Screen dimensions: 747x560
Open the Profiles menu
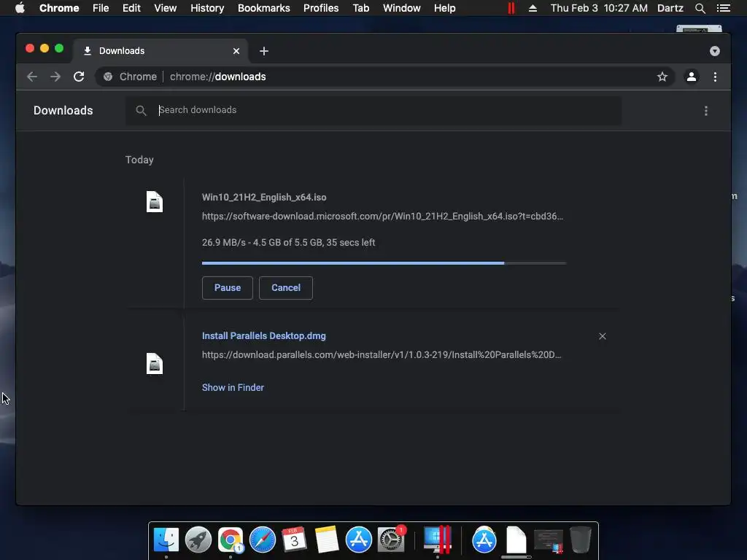(x=321, y=8)
